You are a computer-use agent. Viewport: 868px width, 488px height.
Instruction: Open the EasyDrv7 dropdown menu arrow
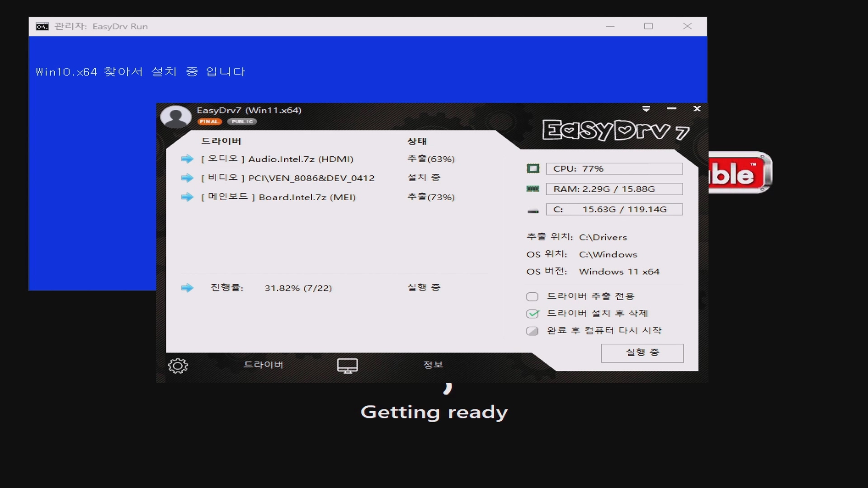coord(646,109)
